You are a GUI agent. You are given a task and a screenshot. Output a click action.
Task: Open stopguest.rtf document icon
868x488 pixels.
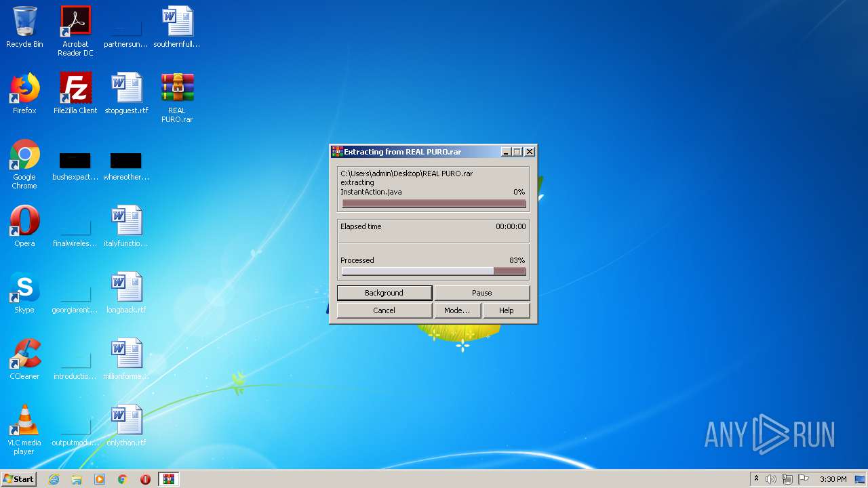[126, 94]
